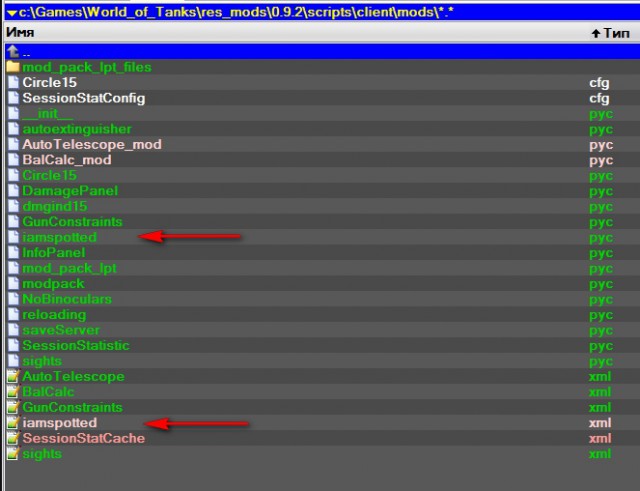Click the iamspotted xml file icon

point(13,423)
